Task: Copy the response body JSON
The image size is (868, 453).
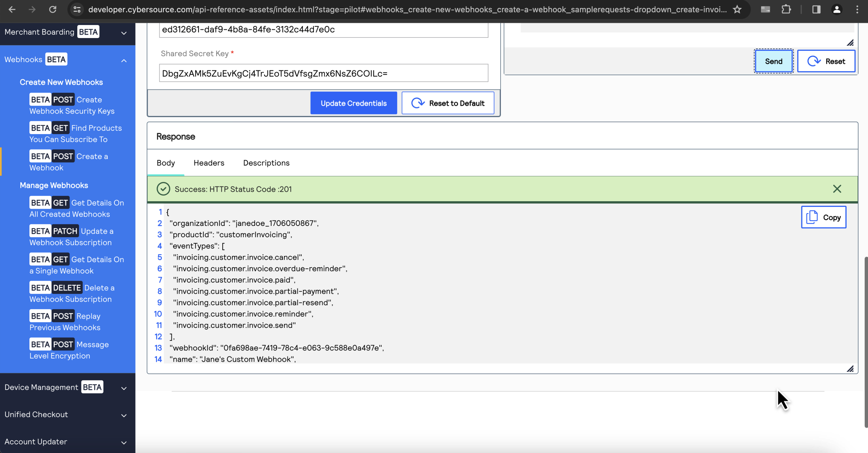Action: (x=823, y=217)
